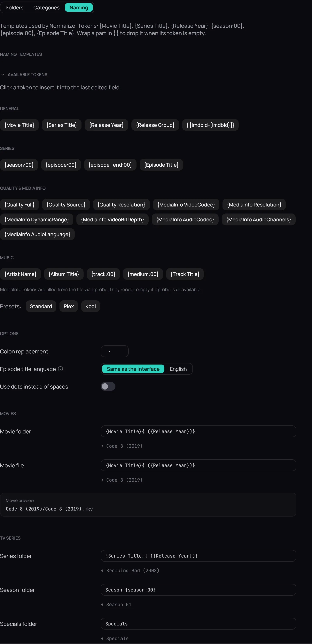
Task: Insert the {track:00} token
Action: (x=103, y=274)
